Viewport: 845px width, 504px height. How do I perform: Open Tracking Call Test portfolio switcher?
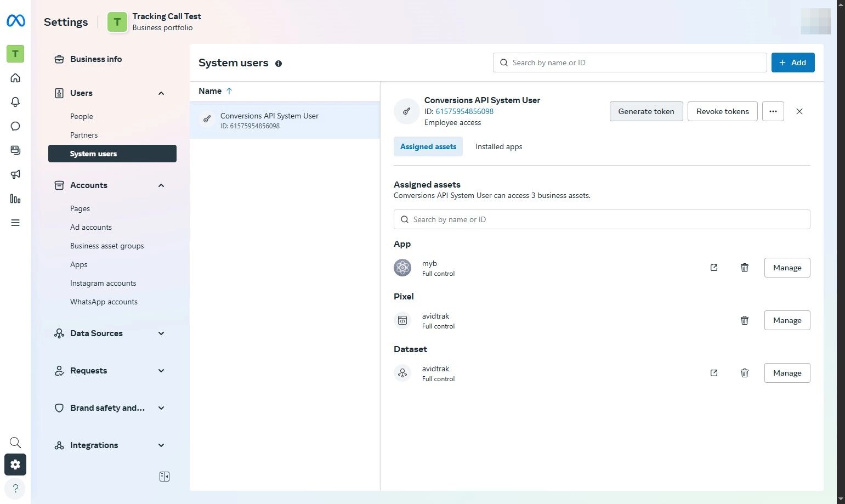[x=154, y=22]
